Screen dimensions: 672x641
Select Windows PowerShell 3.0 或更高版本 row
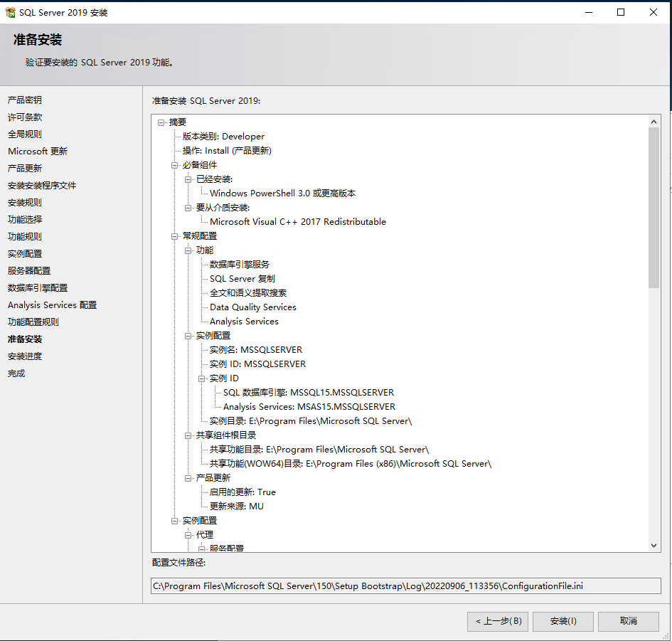click(x=282, y=194)
